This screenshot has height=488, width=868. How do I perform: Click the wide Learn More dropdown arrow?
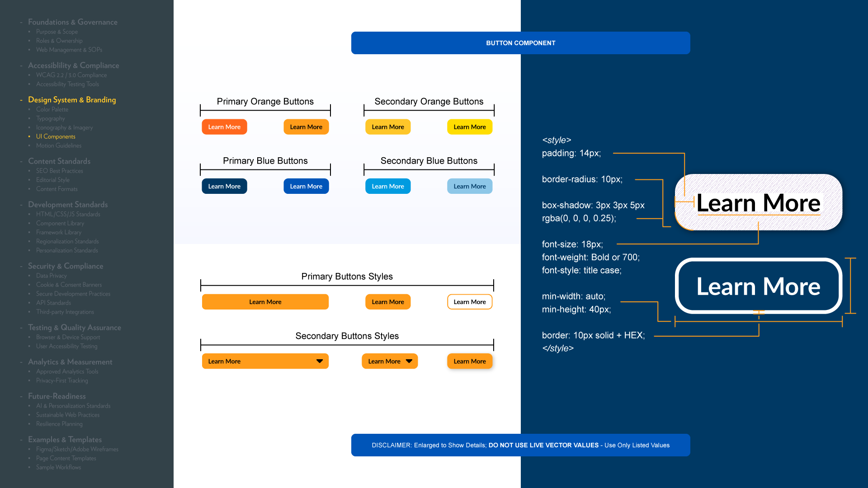pos(320,361)
